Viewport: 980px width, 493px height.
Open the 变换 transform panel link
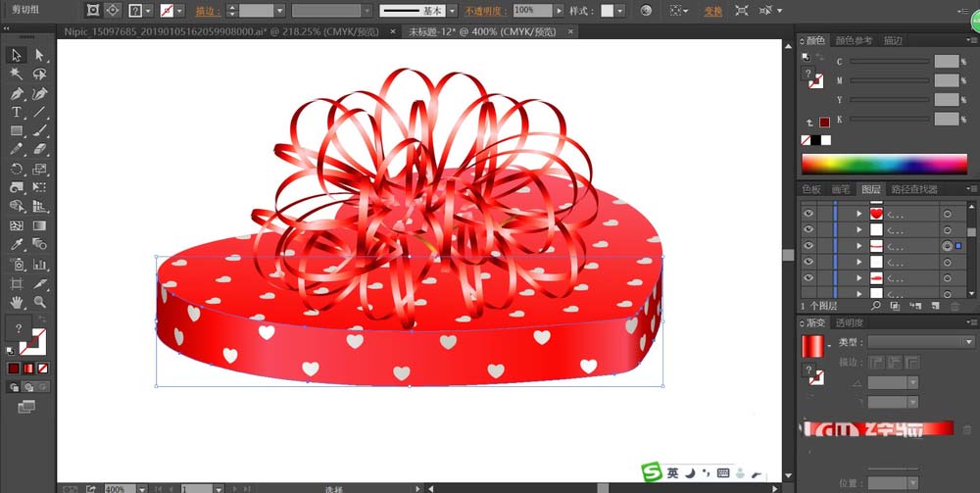click(711, 11)
